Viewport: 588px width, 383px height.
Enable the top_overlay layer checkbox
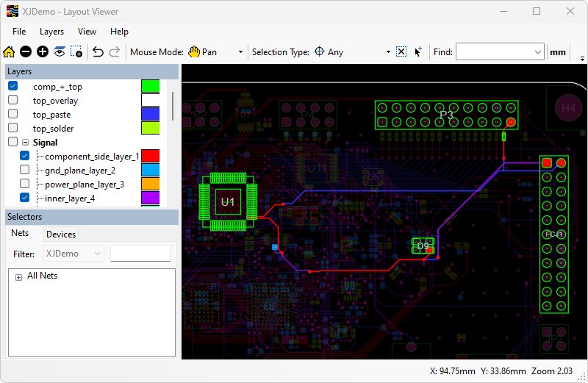tap(12, 101)
